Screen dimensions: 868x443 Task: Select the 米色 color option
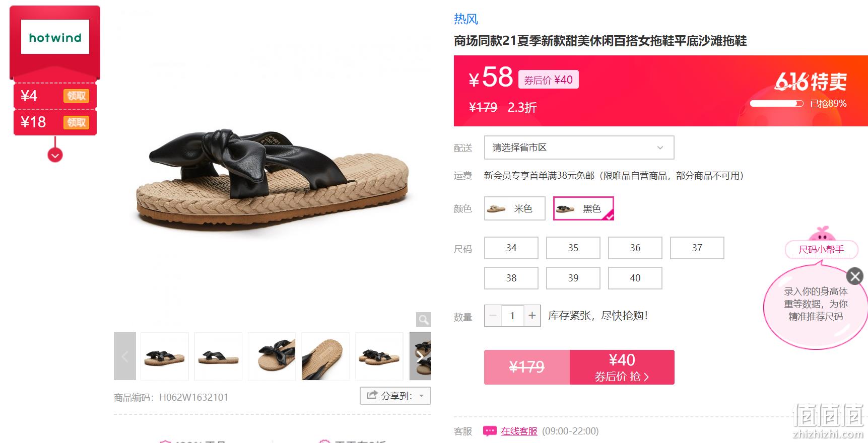tap(515, 208)
